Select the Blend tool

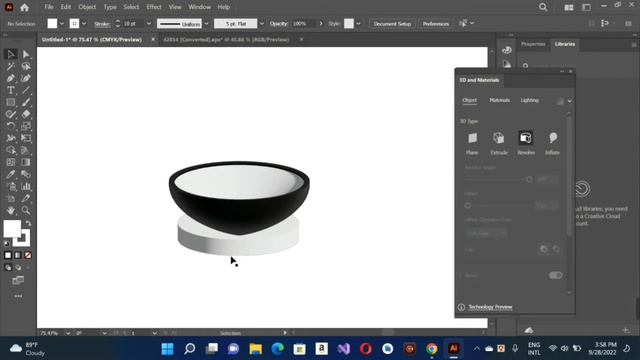(x=26, y=174)
